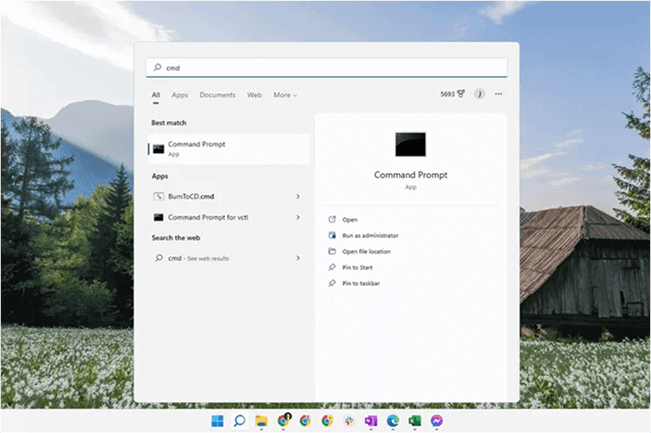Expand cmd web results chevron

[x=298, y=258]
